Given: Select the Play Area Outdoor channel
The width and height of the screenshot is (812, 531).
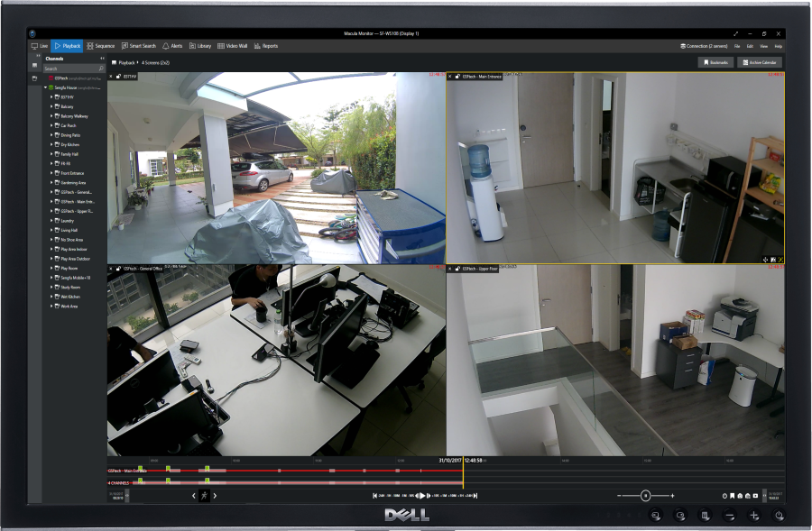Looking at the screenshot, I should click(x=76, y=259).
